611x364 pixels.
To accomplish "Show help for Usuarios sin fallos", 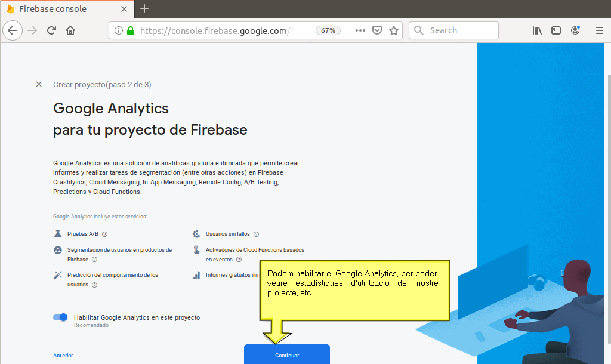I will coord(256,235).
